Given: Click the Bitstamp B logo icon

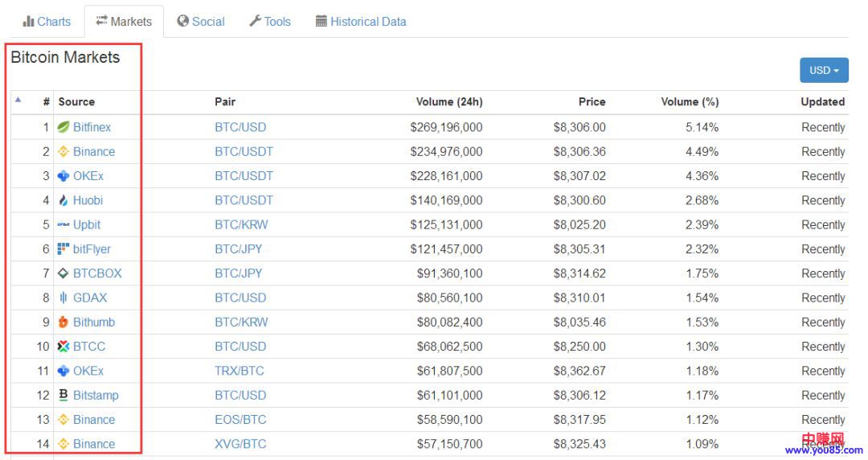Looking at the screenshot, I should [x=63, y=395].
